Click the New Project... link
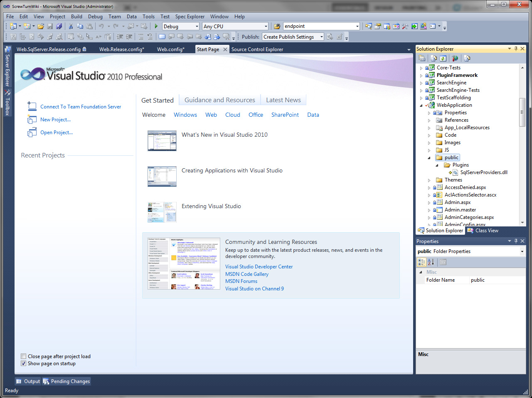532x398 pixels. (56, 120)
